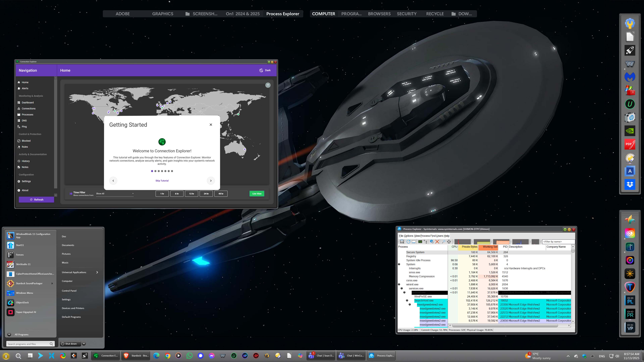Open the Options menu in Process Explorer
The width and height of the screenshot is (644, 362).
408,236
